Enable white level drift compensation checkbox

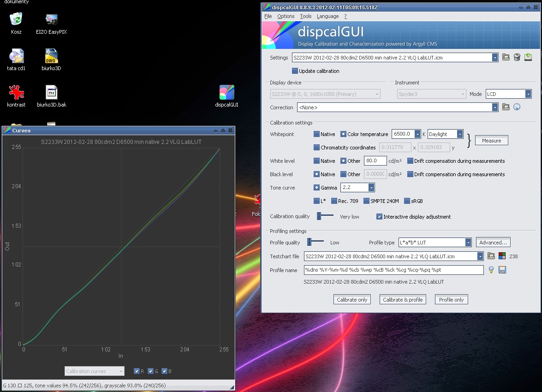point(410,161)
